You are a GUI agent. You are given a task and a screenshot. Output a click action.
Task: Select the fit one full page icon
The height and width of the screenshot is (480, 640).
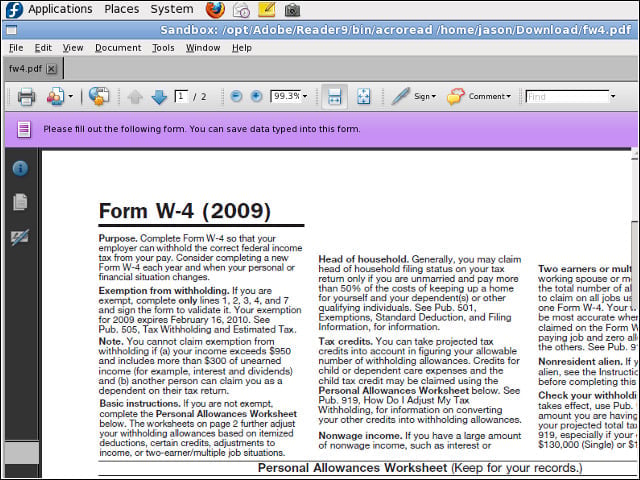[363, 97]
